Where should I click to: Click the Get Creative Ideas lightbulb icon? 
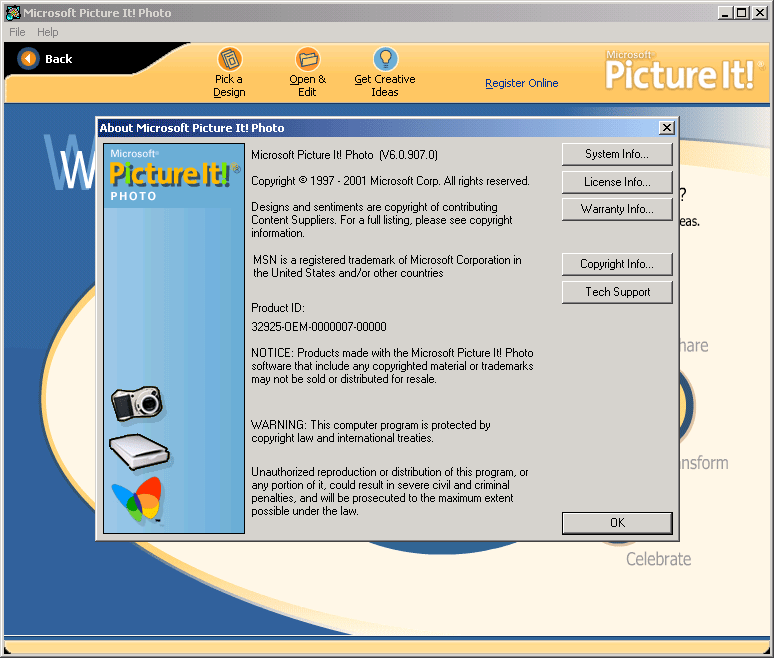pyautogui.click(x=385, y=59)
